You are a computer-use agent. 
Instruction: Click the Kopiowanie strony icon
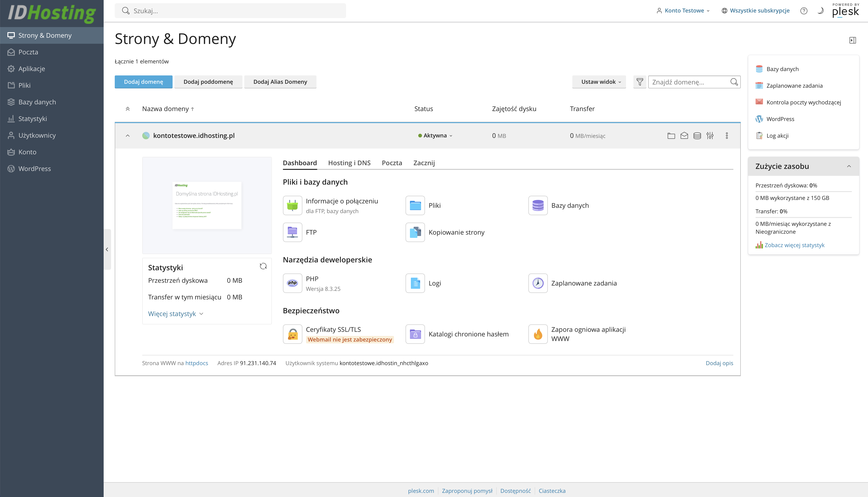coord(415,232)
